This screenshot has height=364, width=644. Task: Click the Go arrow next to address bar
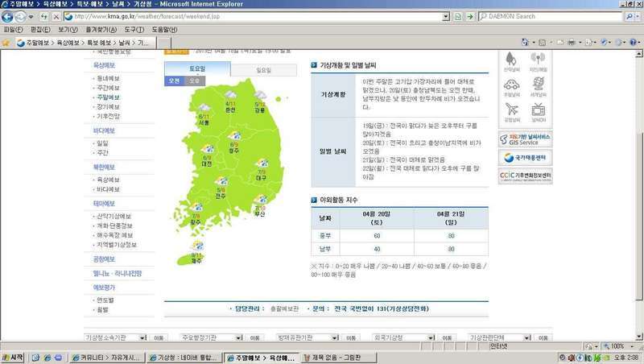click(x=470, y=16)
